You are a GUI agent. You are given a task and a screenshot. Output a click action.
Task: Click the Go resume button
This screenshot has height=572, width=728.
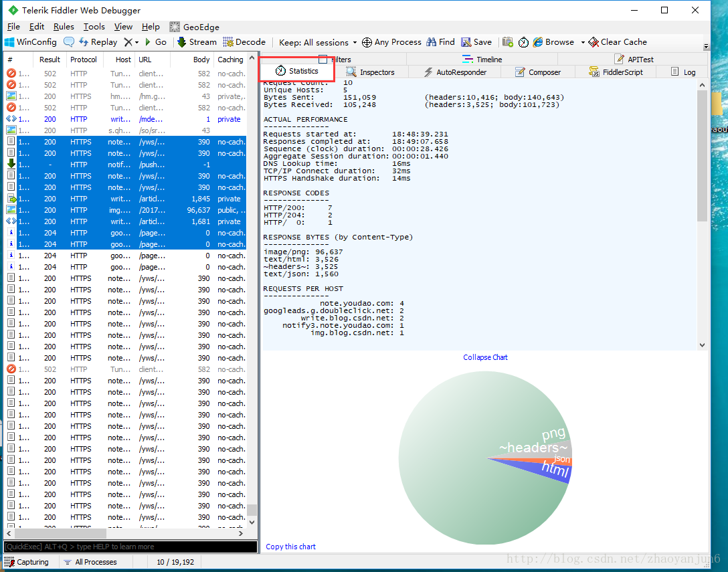pos(155,42)
